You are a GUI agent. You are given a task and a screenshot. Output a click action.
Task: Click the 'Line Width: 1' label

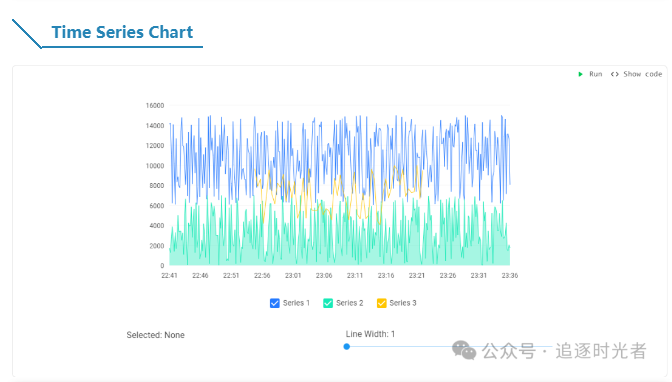[370, 334]
